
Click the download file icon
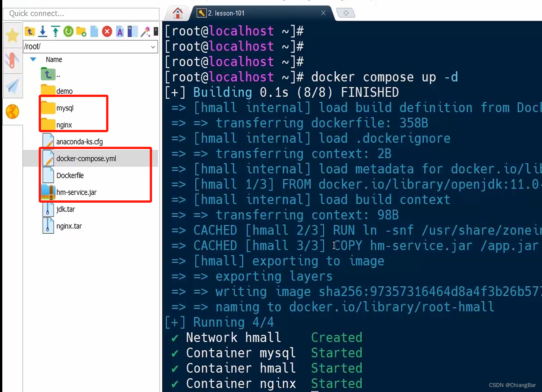coord(43,32)
